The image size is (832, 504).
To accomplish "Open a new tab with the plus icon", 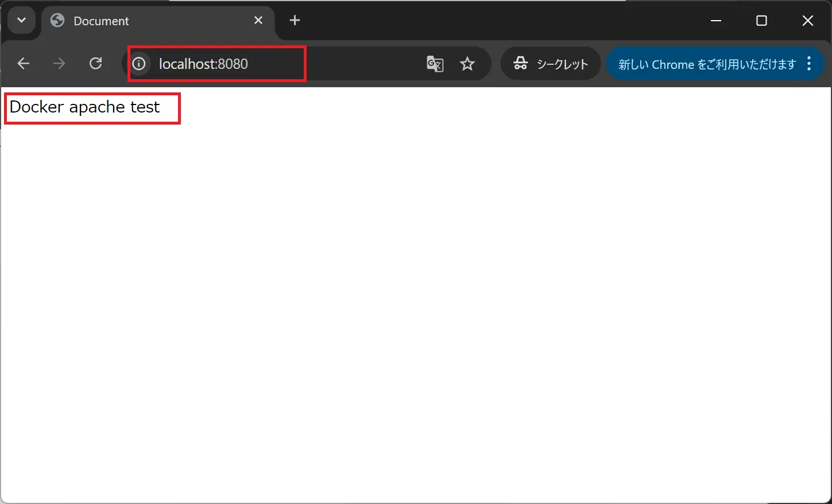I will pyautogui.click(x=295, y=20).
